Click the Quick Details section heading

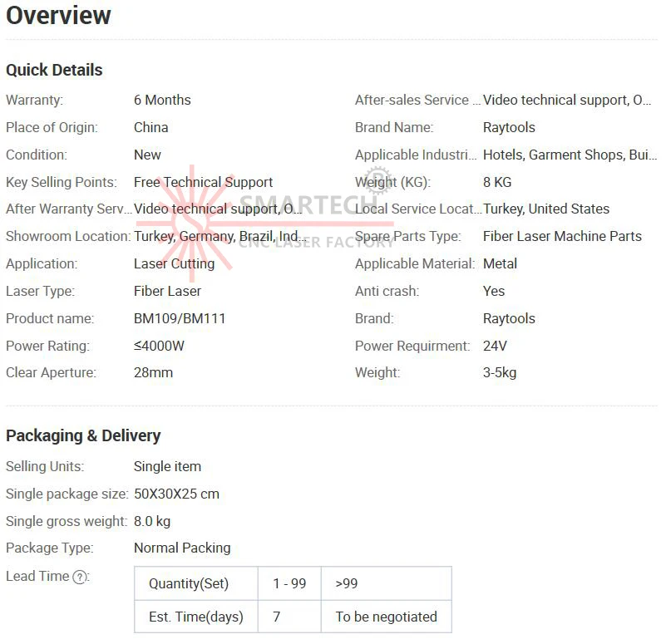[x=54, y=70]
